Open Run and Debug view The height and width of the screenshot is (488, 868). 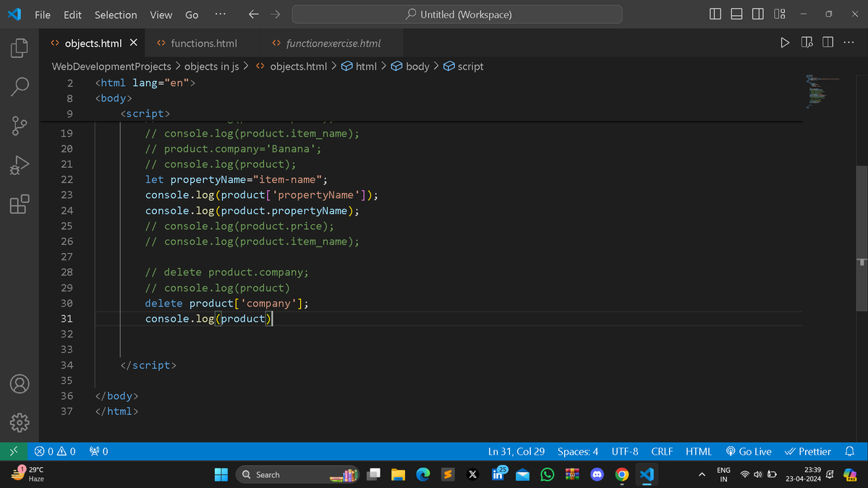(20, 166)
